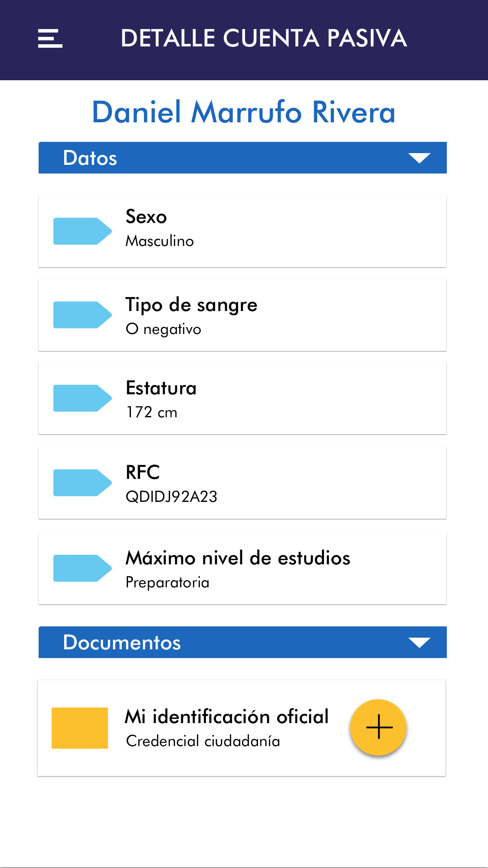Open the hamburger menu
The height and width of the screenshot is (868, 488).
(50, 38)
